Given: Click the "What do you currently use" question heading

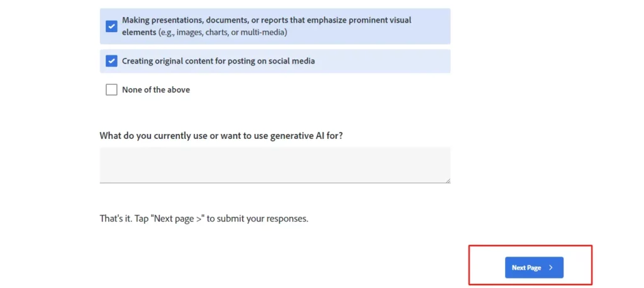Looking at the screenshot, I should click(x=221, y=136).
